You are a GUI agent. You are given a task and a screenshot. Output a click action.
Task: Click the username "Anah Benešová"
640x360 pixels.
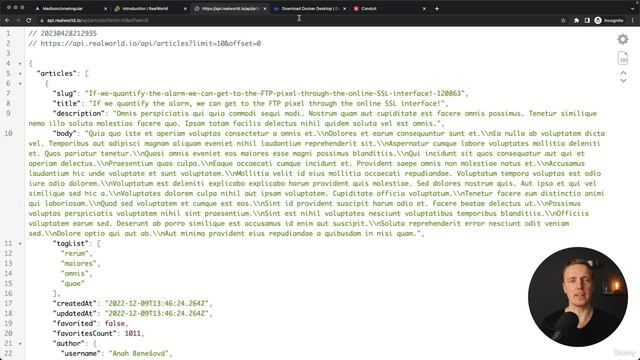[139, 353]
